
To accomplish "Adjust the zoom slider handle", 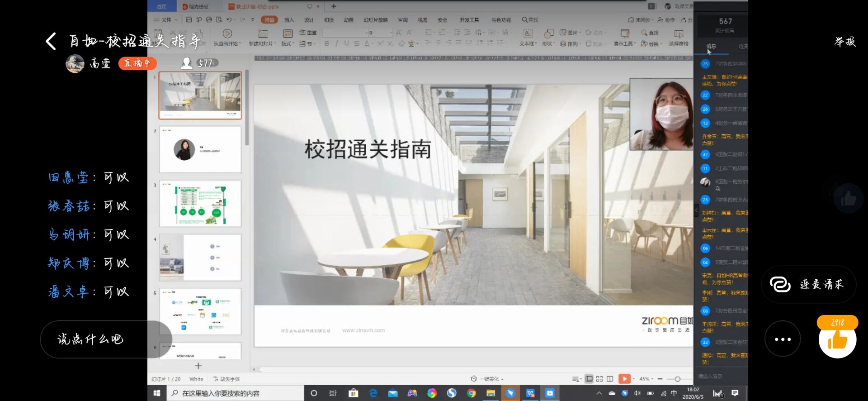I will [677, 379].
